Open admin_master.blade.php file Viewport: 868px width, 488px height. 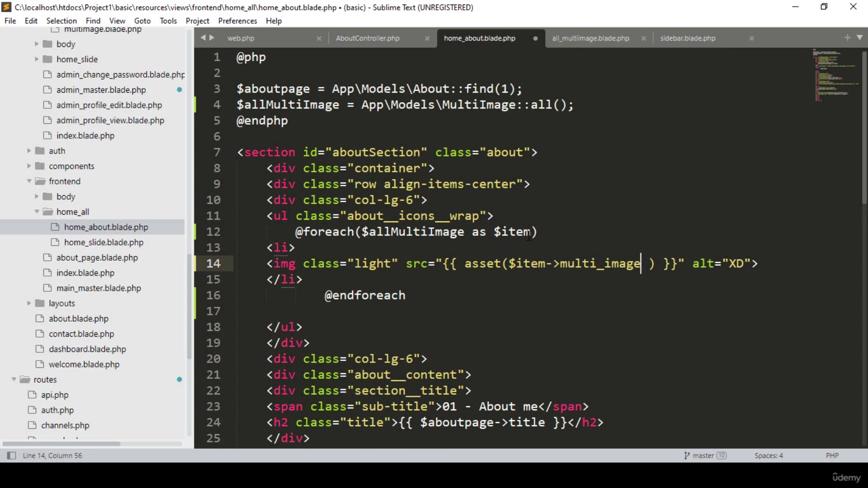tap(101, 90)
